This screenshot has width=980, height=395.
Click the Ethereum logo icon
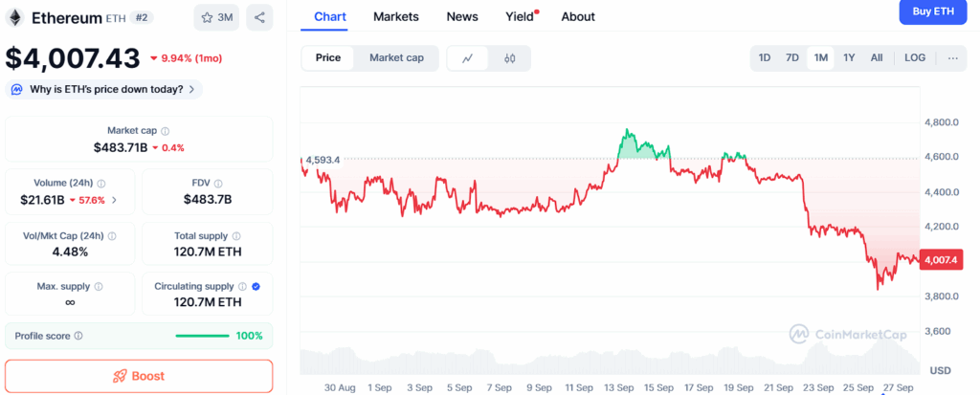click(x=15, y=18)
